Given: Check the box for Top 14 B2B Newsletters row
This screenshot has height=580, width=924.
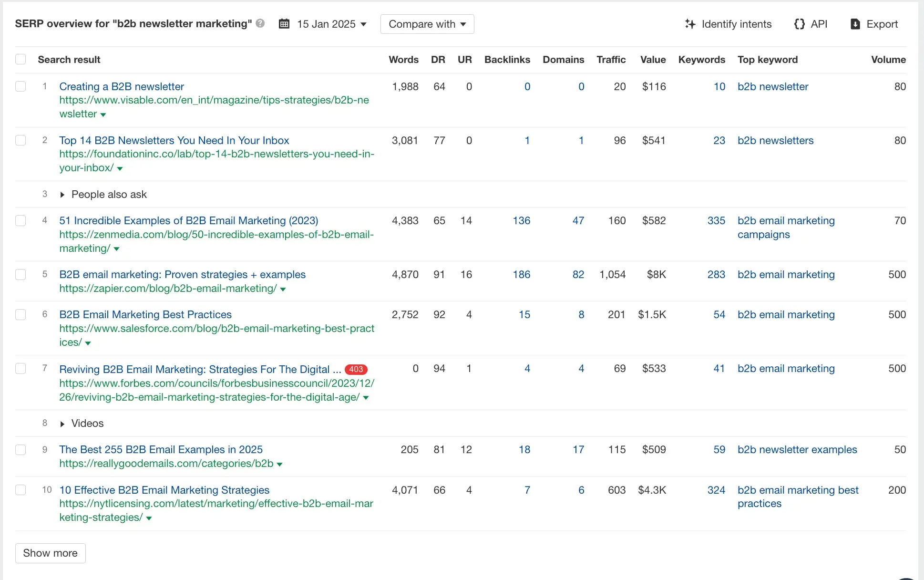Looking at the screenshot, I should 21,140.
